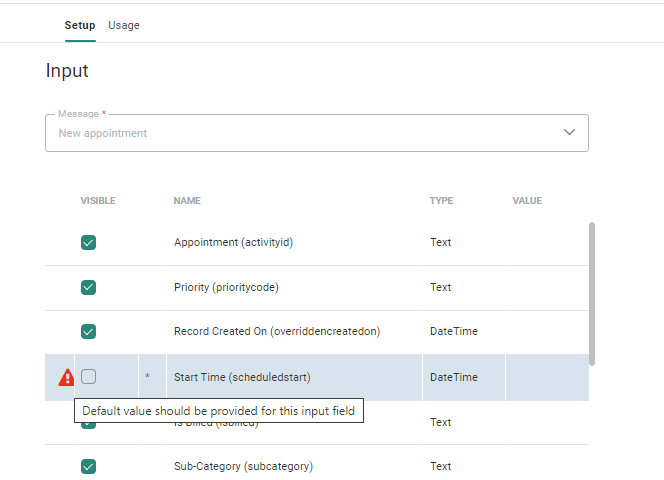
Task: Click the TYPE column header
Action: (x=441, y=201)
